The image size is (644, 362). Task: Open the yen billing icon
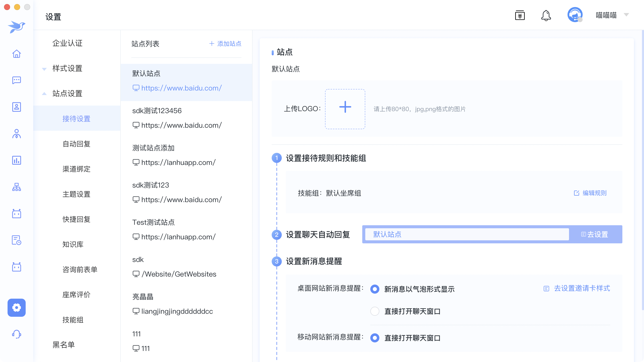pyautogui.click(x=520, y=16)
